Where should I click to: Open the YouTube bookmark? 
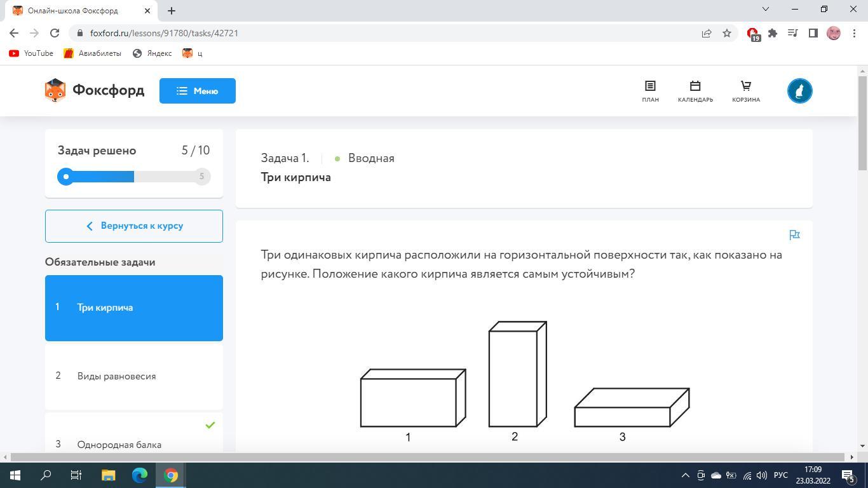pos(31,53)
